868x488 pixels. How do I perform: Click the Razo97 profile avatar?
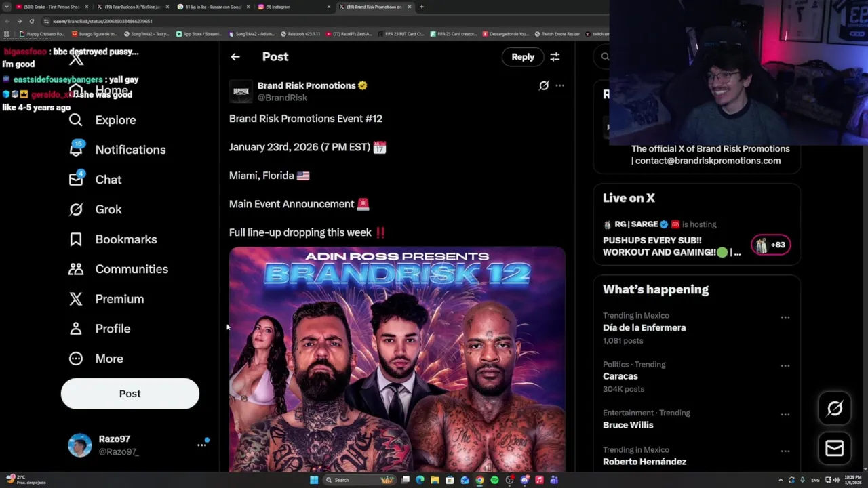pos(80,445)
